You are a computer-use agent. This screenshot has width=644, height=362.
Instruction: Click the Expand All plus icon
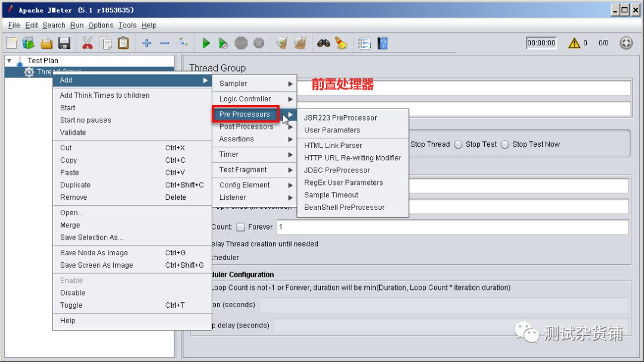pos(147,43)
